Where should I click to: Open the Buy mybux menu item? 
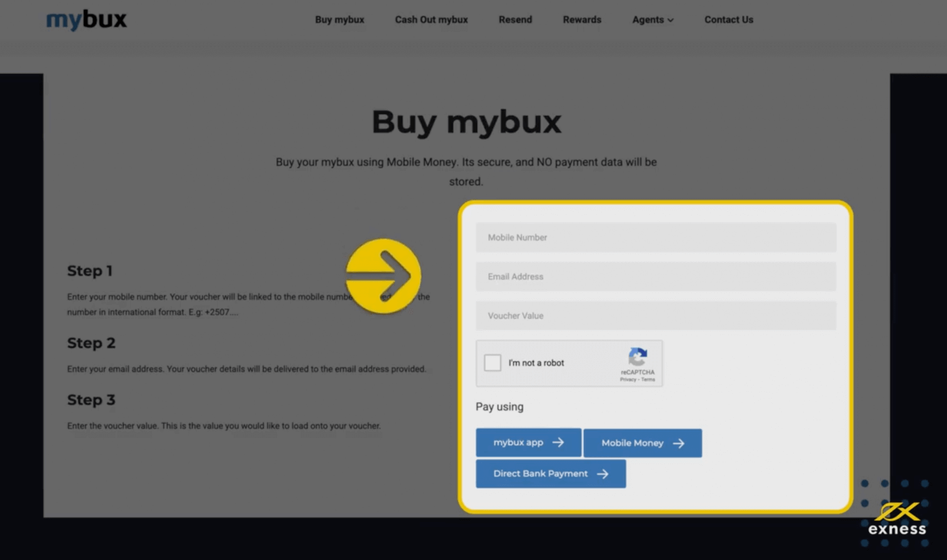pyautogui.click(x=340, y=20)
